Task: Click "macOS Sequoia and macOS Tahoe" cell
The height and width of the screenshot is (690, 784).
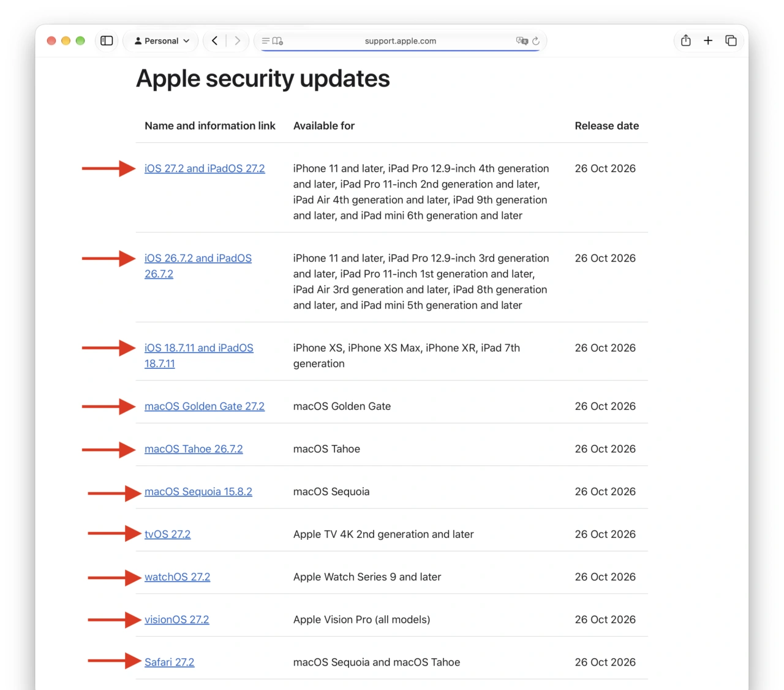Action: (377, 662)
